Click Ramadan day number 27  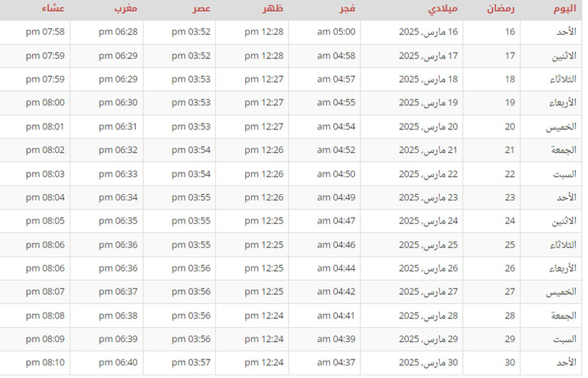(x=510, y=292)
